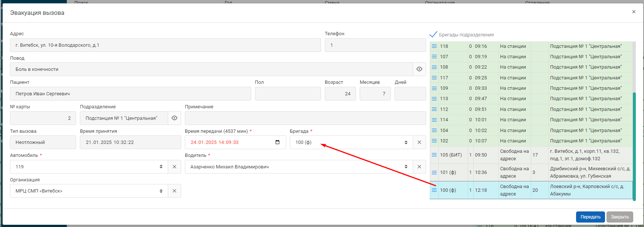Select time 09:16 in brigade list

tap(481, 46)
